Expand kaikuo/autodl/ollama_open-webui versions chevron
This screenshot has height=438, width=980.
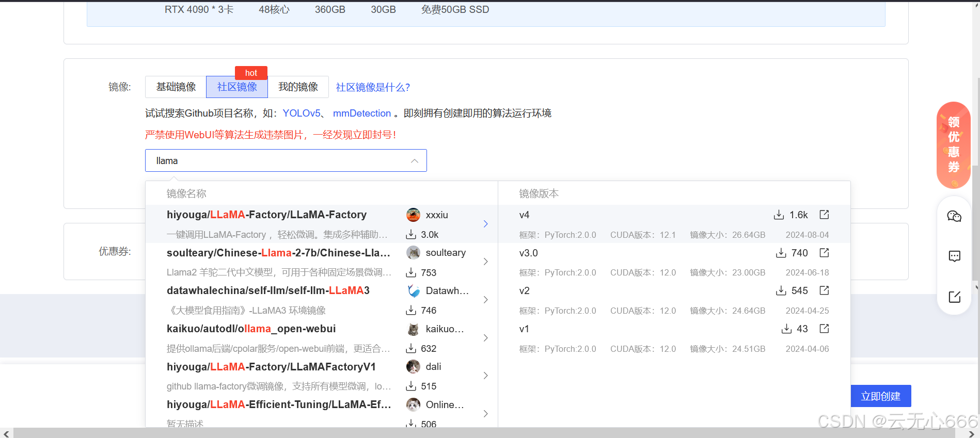point(485,338)
